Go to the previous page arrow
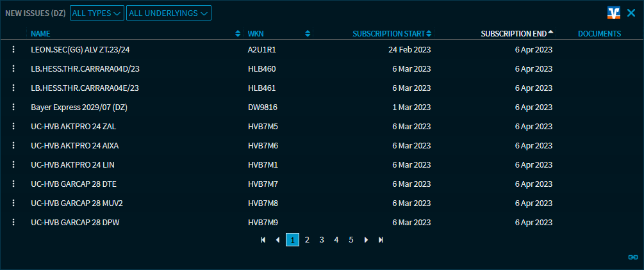 tap(277, 240)
